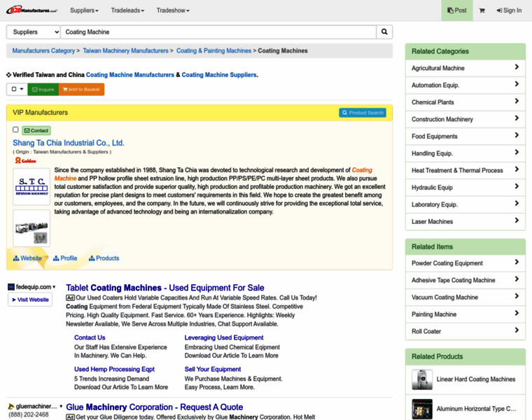Click gluemachinery phone number (888) 202-2468
The width and height of the screenshot is (532, 420).
(29, 414)
